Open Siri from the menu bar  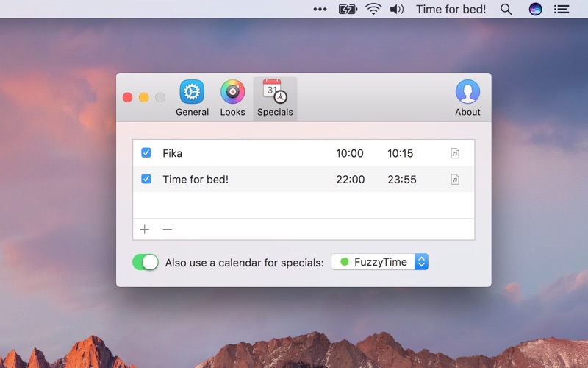click(536, 9)
